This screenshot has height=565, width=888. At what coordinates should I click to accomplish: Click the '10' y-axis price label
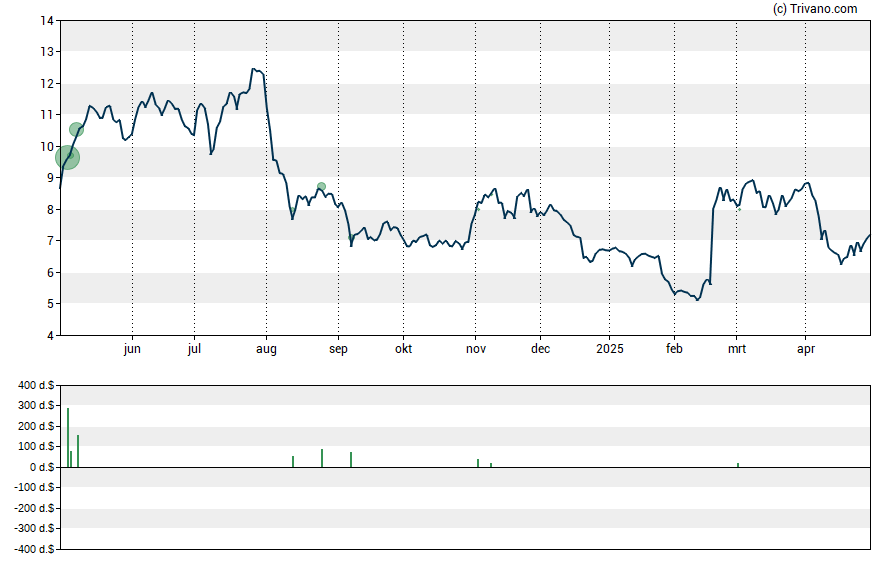pyautogui.click(x=47, y=147)
